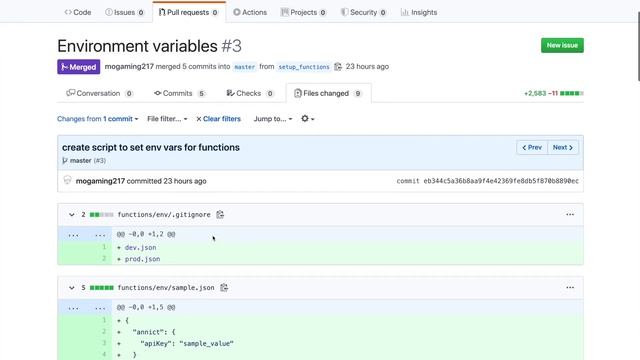Open options menu for sample.json file
The height and width of the screenshot is (360, 640).
[x=570, y=287]
